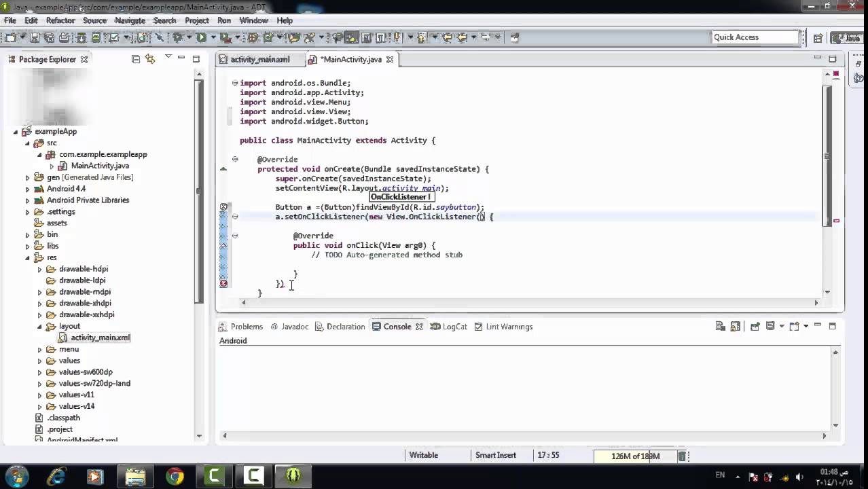The image size is (868, 489).
Task: Open the Window menu
Action: point(253,20)
